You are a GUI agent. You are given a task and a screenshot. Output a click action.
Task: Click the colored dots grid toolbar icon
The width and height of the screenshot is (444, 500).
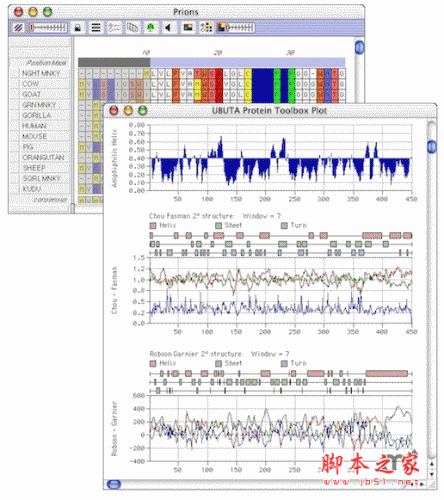coord(206,28)
